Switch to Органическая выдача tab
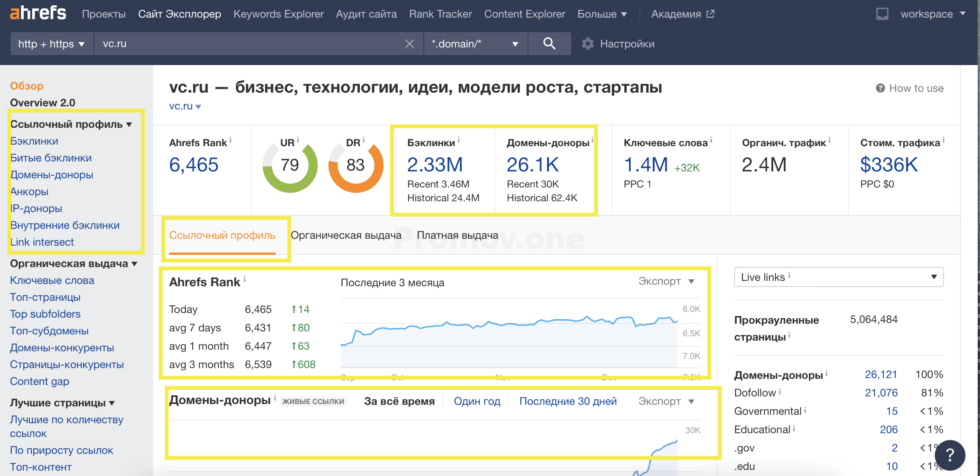Screen dimensions: 980x476 point(346,235)
